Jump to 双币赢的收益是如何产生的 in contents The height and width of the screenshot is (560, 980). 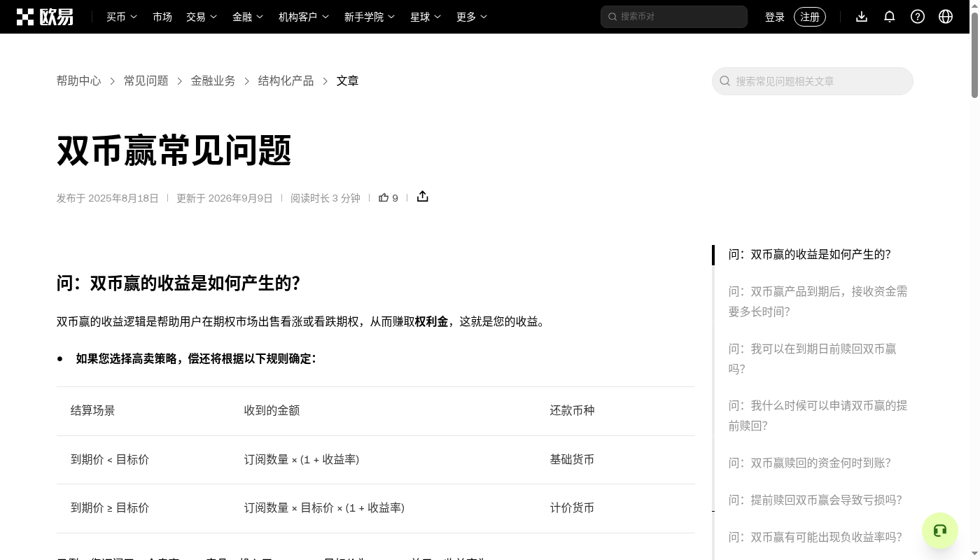point(810,255)
